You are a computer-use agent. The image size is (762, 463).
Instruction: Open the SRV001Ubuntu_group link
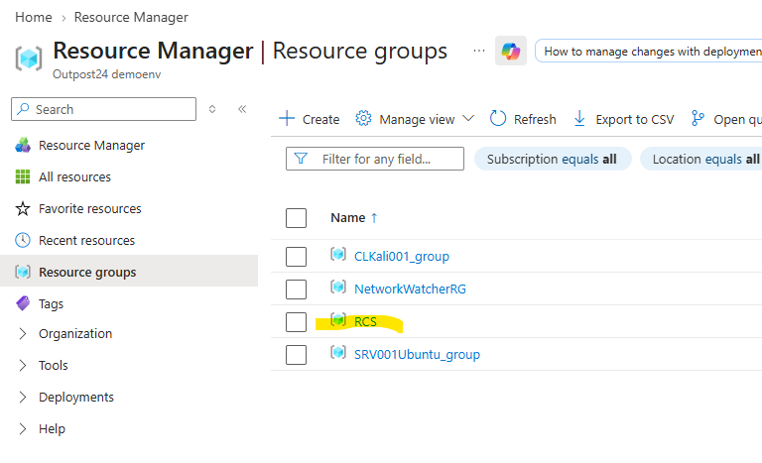417,355
